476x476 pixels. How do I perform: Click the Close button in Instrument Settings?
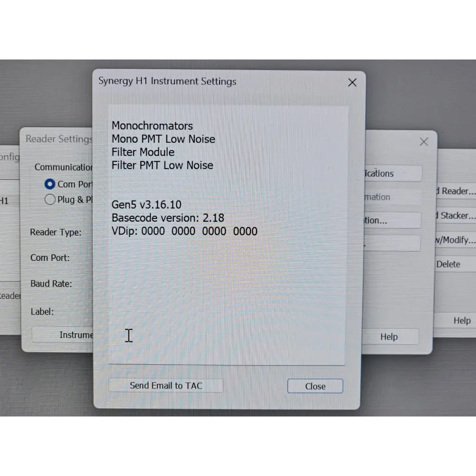(315, 386)
